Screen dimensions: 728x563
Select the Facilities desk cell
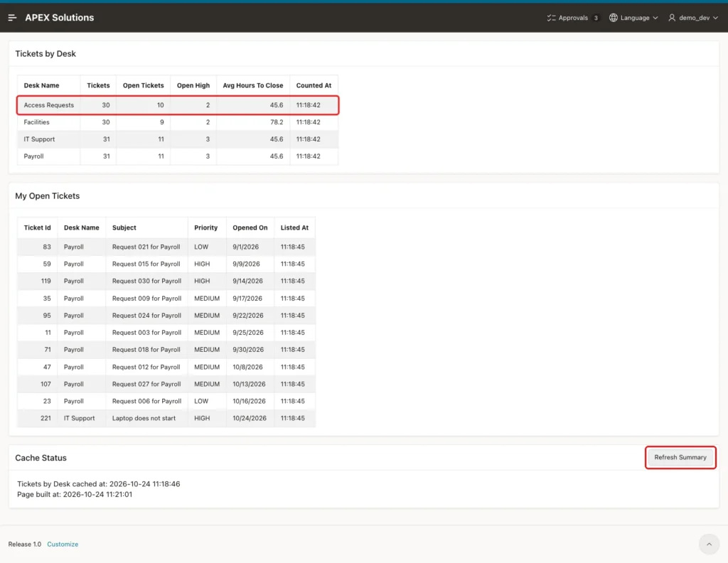[x=49, y=122]
